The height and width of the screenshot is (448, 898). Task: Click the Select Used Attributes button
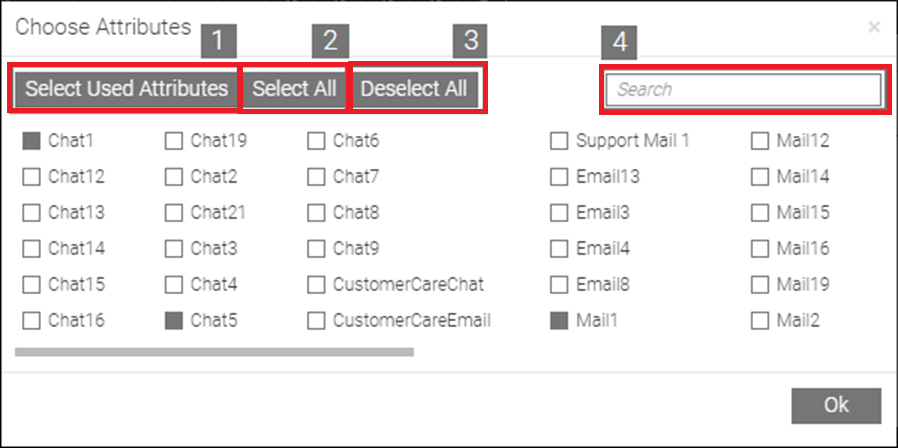click(126, 89)
